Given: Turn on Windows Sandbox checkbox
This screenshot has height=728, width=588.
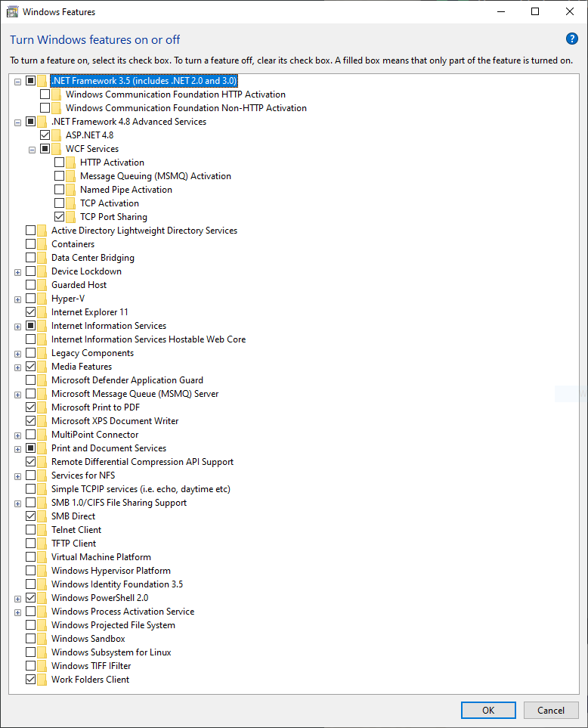Looking at the screenshot, I should tap(31, 638).
